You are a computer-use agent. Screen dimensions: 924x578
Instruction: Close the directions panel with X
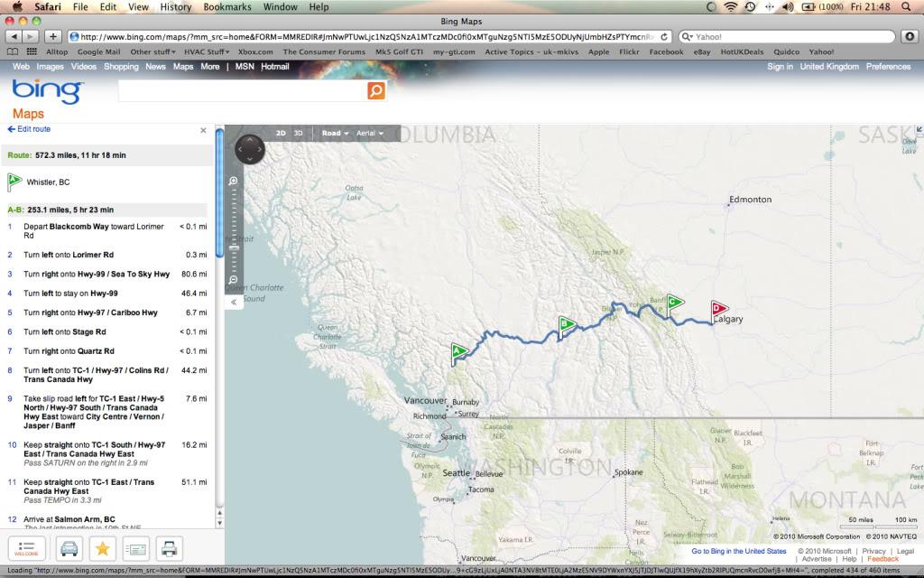tap(203, 130)
